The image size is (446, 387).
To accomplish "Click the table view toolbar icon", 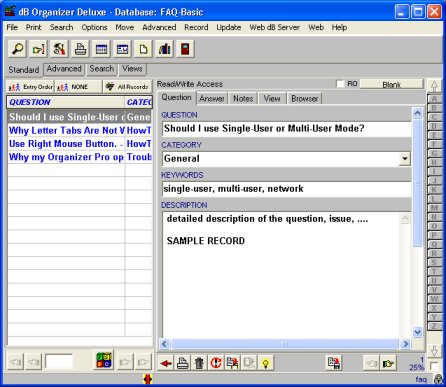I will (101, 49).
